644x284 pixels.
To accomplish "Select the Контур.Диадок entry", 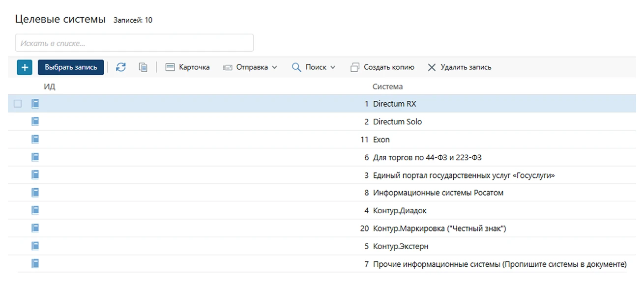I will point(400,211).
